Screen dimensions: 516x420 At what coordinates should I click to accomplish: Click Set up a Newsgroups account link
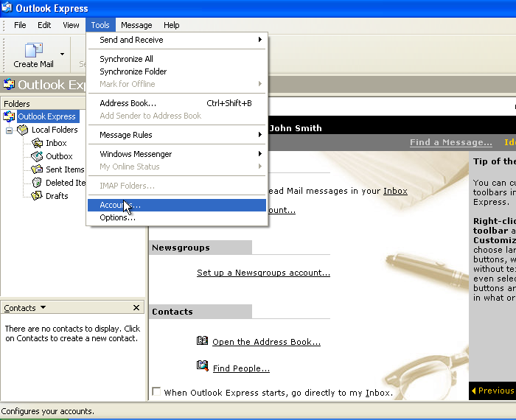[263, 273]
